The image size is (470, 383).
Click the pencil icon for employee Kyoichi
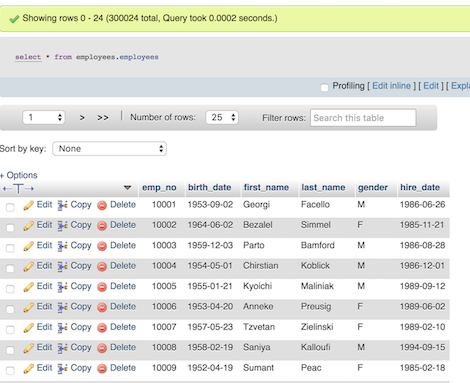[x=28, y=287]
